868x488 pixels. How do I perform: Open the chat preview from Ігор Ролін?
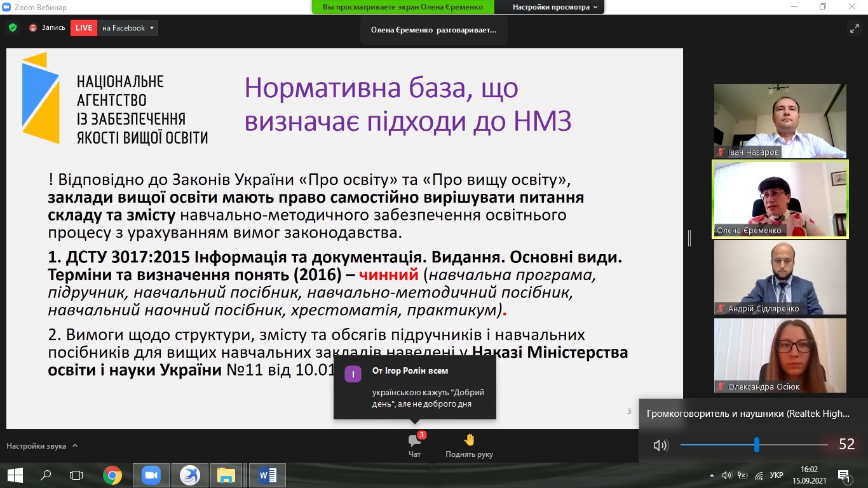[x=415, y=387]
